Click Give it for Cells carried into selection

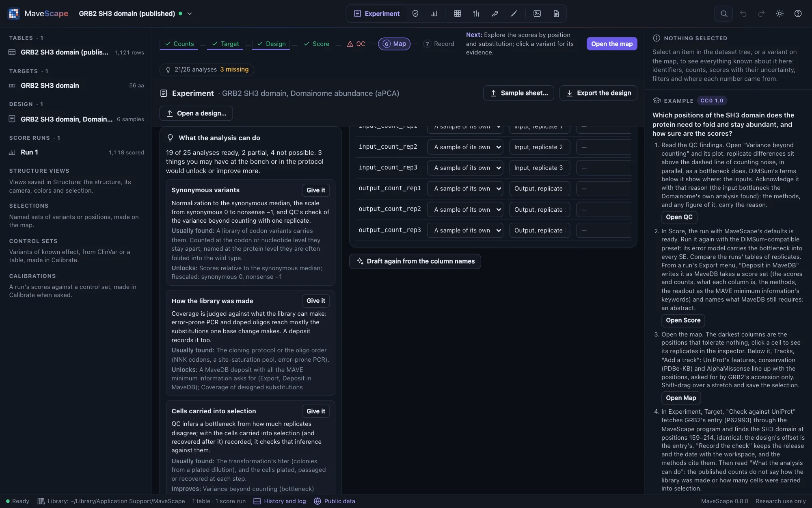click(x=316, y=411)
